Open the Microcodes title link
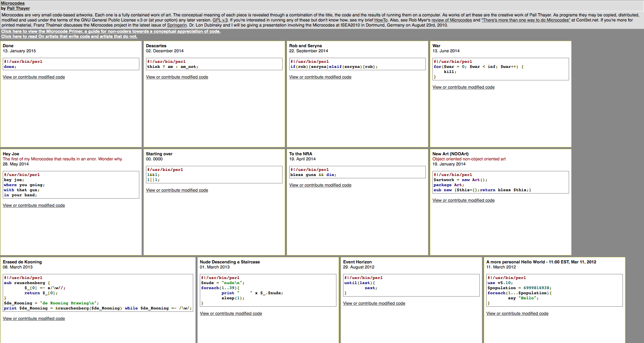 click(x=12, y=3)
